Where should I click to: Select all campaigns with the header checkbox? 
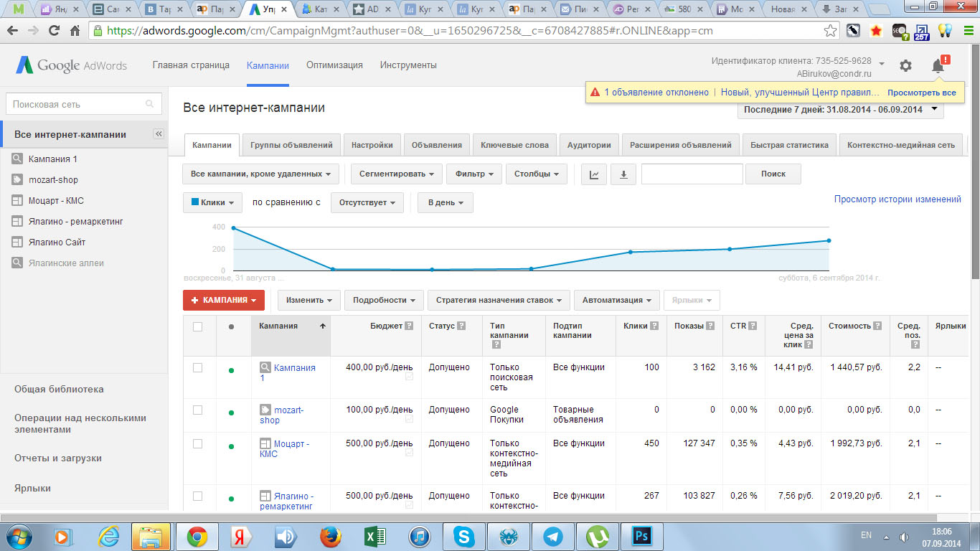pyautogui.click(x=198, y=326)
